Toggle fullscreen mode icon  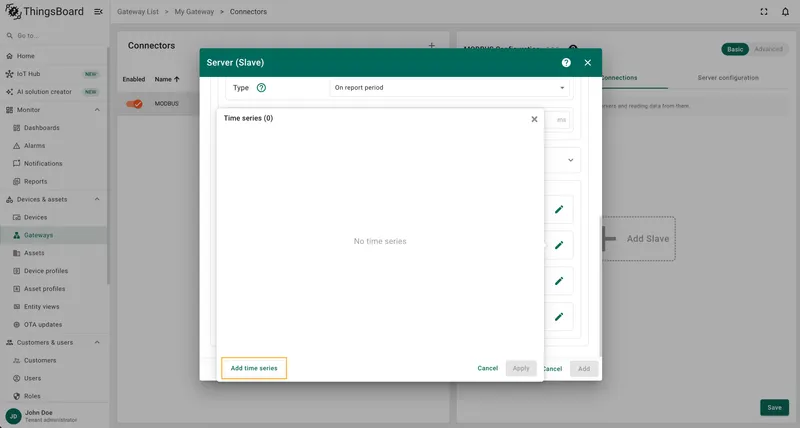coord(764,11)
